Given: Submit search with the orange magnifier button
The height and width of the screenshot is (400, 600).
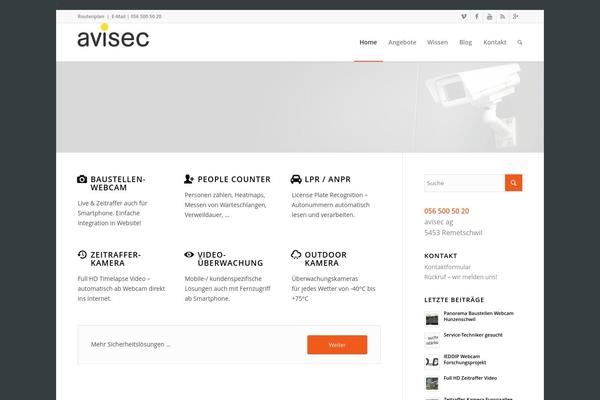Looking at the screenshot, I should pyautogui.click(x=514, y=183).
